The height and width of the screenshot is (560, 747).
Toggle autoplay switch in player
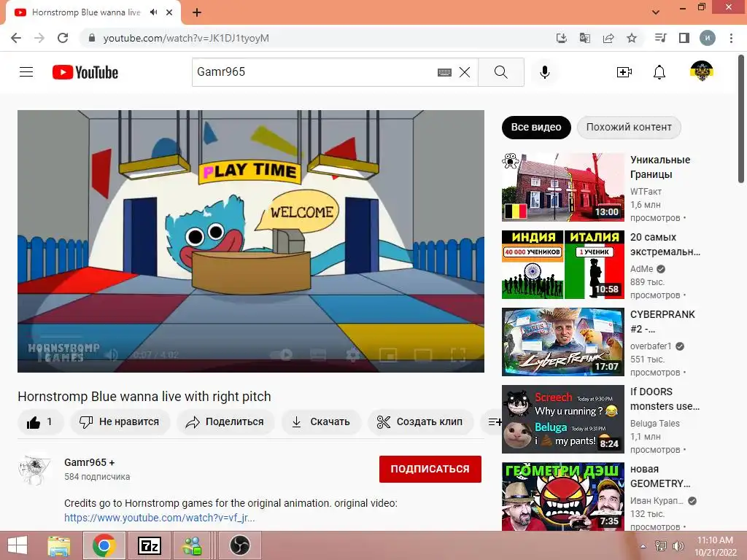[281, 355]
